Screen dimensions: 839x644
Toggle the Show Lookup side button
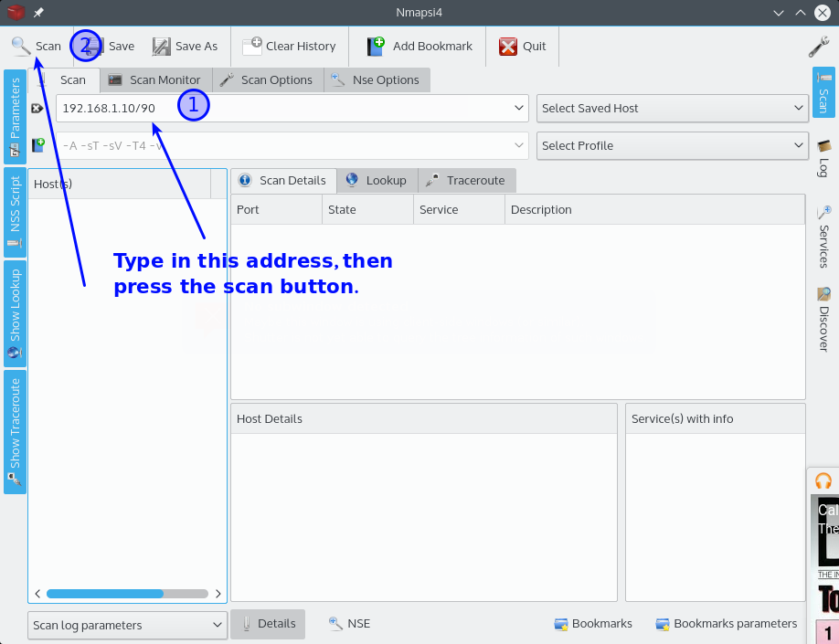tap(15, 313)
